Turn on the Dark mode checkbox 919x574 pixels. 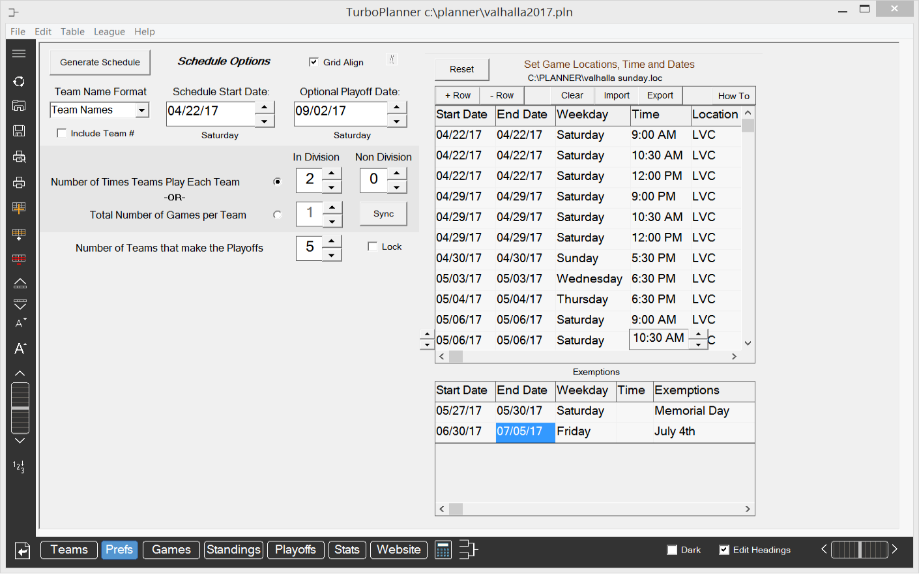click(672, 550)
